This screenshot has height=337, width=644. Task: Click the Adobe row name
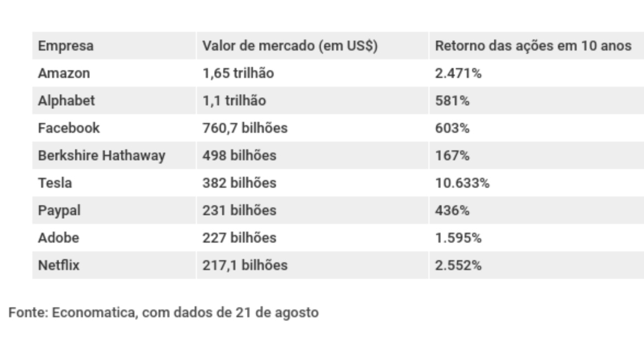click(x=58, y=238)
